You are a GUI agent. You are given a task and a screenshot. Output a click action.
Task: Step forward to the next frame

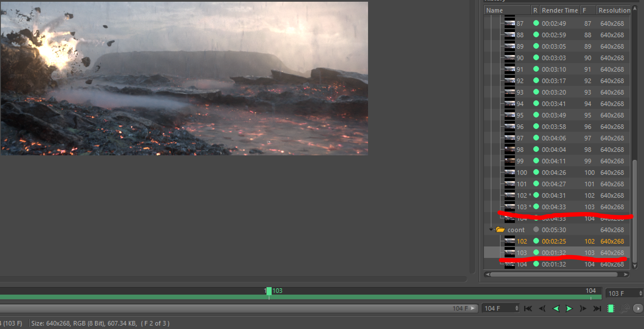click(x=583, y=309)
